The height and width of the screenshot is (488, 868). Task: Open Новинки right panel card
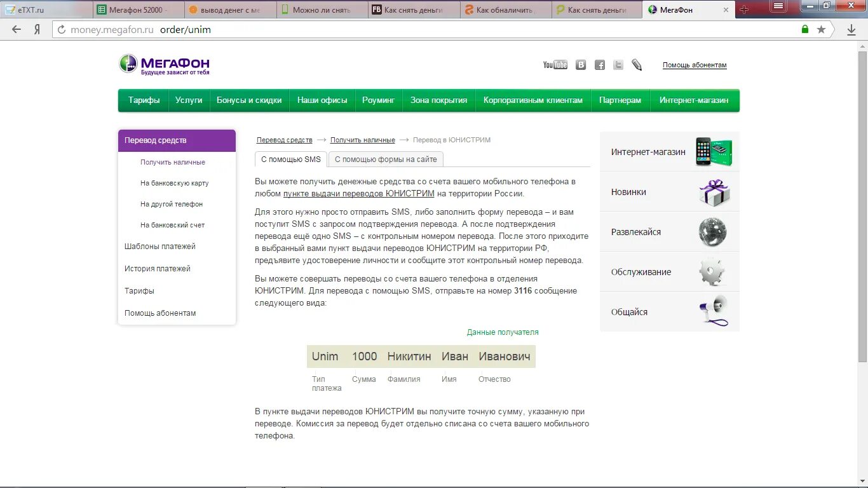670,192
